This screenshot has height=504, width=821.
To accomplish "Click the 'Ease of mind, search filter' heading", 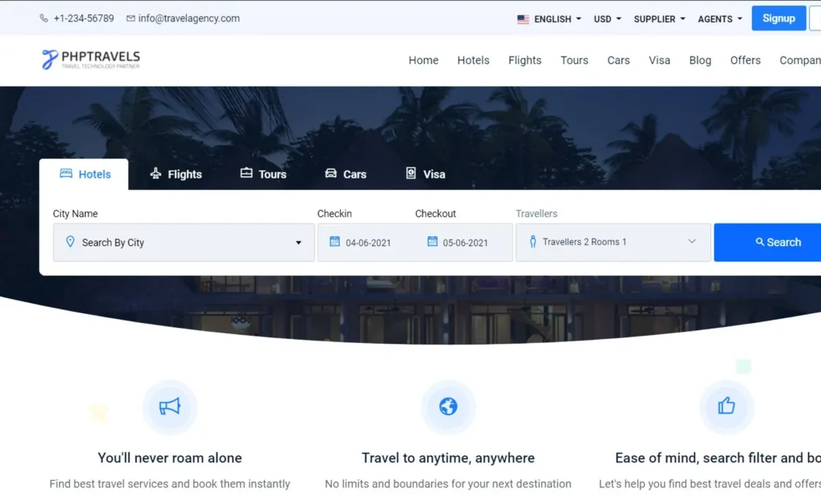I will coord(718,458).
